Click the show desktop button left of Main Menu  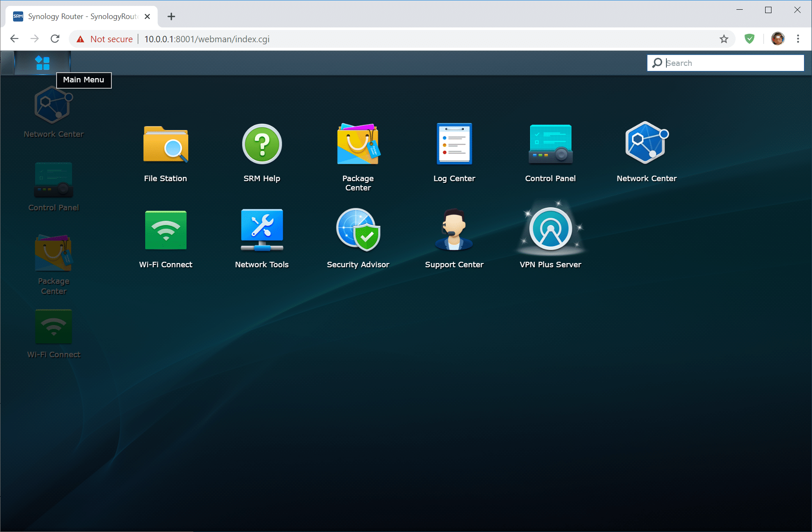[7, 63]
